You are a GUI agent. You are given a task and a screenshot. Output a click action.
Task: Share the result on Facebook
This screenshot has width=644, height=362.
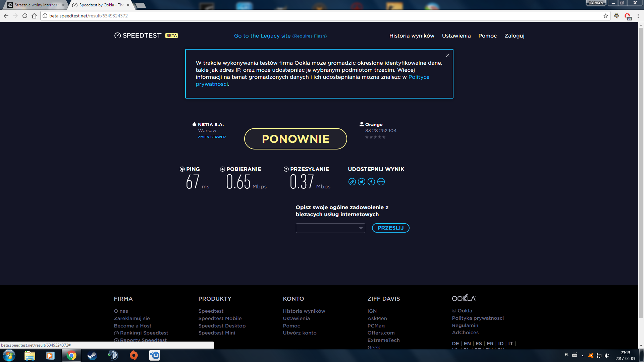coord(371,182)
